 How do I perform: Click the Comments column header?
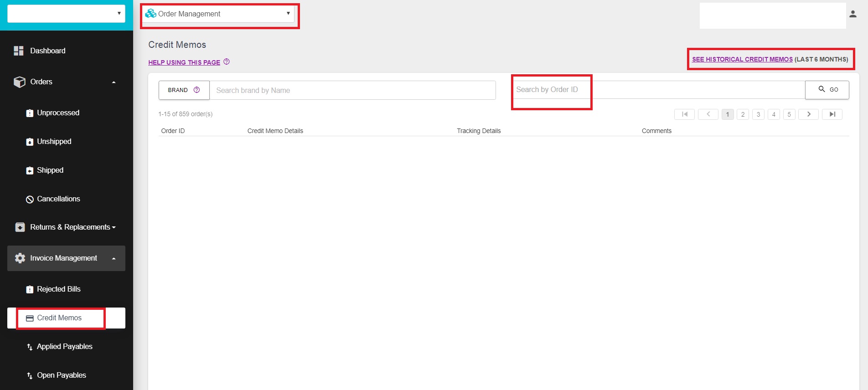point(656,131)
